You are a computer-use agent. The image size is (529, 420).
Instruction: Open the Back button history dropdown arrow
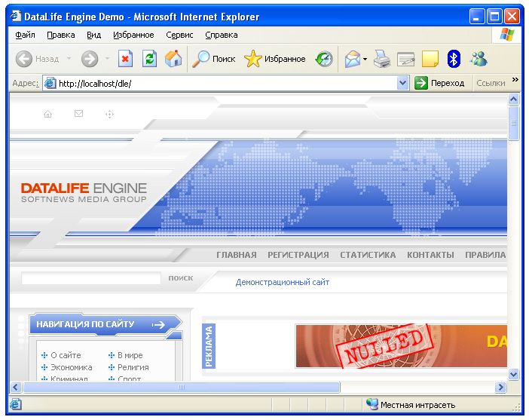pos(69,59)
